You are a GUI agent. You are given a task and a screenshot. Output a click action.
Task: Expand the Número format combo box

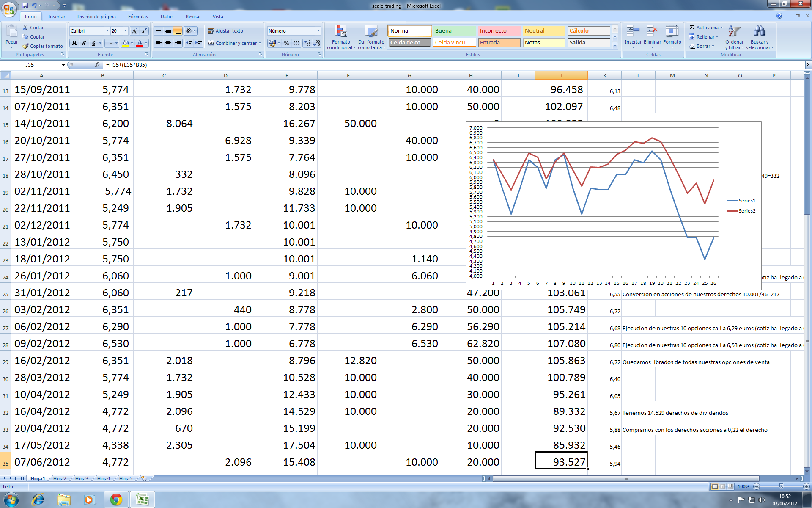click(x=318, y=31)
